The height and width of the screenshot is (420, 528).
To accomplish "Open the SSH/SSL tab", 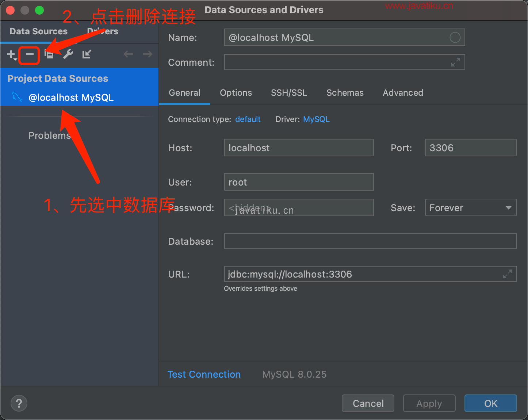I will (x=289, y=93).
